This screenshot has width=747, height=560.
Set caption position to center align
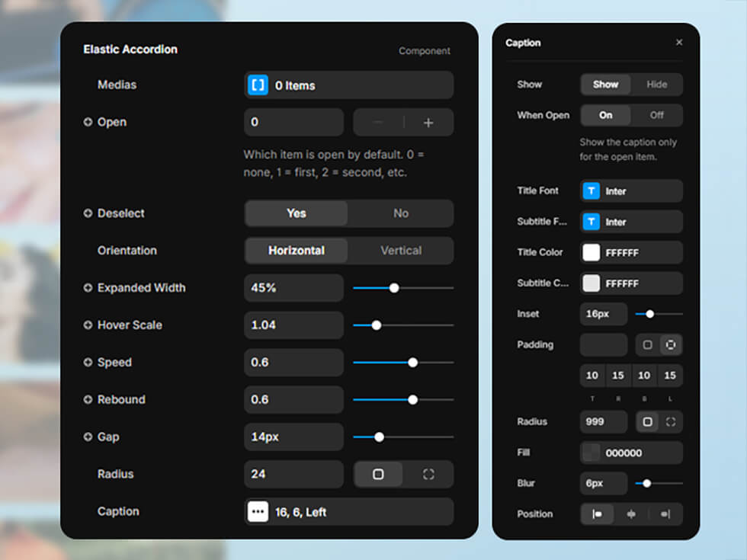[x=631, y=514]
